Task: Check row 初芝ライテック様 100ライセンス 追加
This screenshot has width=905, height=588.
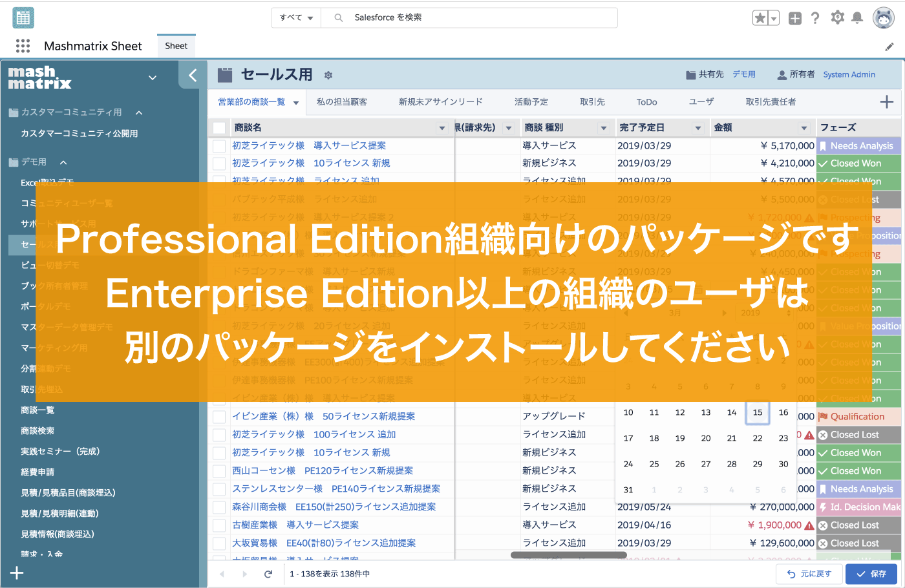Action: [220, 435]
